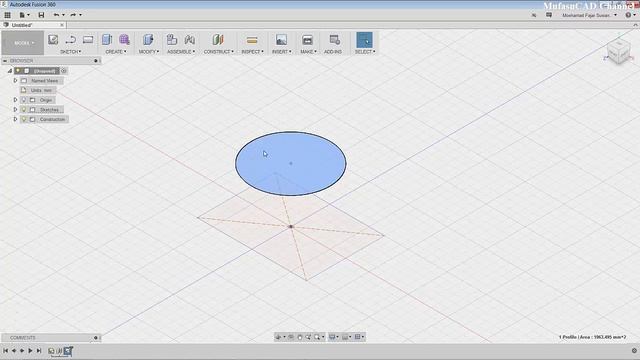The image size is (640, 360).
Task: Open the INSERT dropdown
Action: tap(282, 52)
